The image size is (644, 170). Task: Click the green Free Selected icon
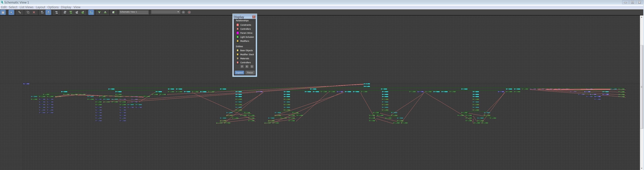[83, 12]
